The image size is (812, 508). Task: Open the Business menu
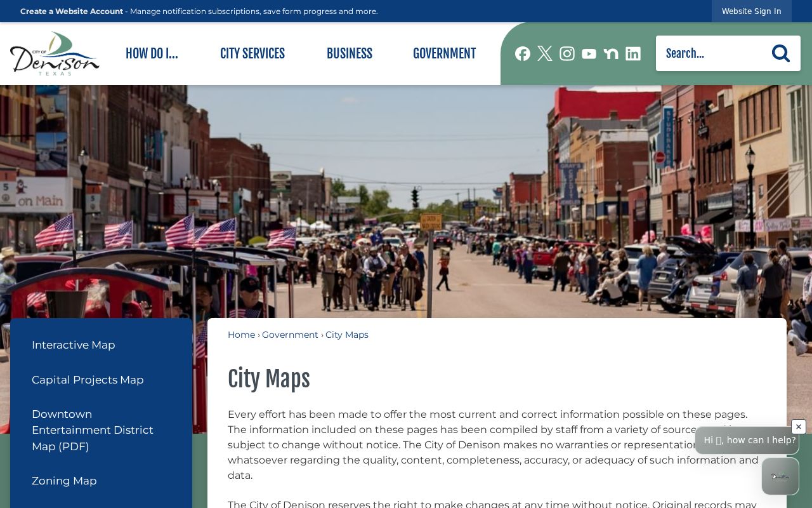point(350,53)
